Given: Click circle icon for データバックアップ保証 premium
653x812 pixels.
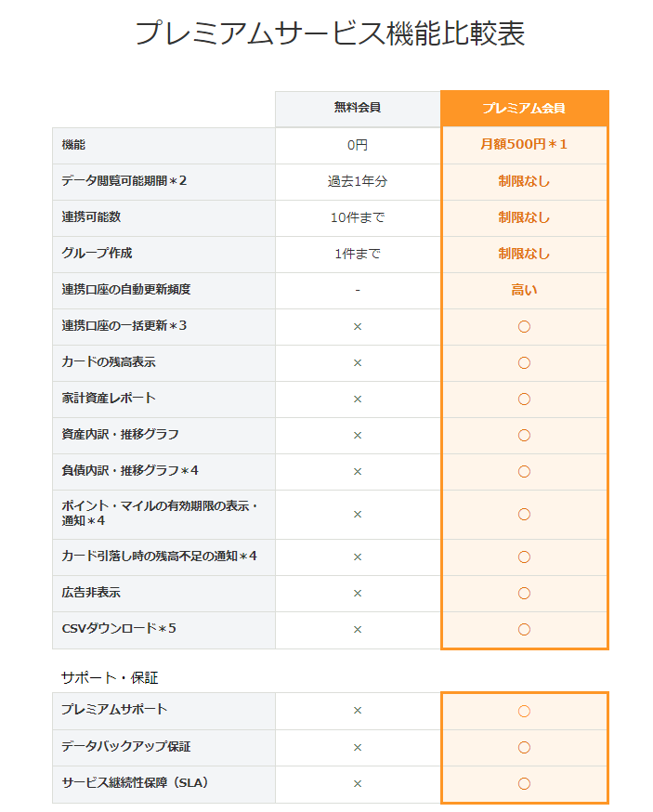Looking at the screenshot, I should point(524,748).
